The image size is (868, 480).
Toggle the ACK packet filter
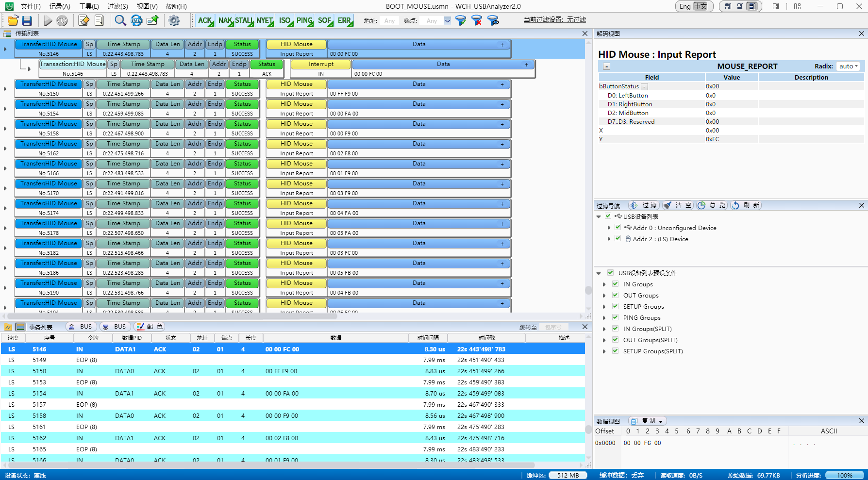(205, 20)
